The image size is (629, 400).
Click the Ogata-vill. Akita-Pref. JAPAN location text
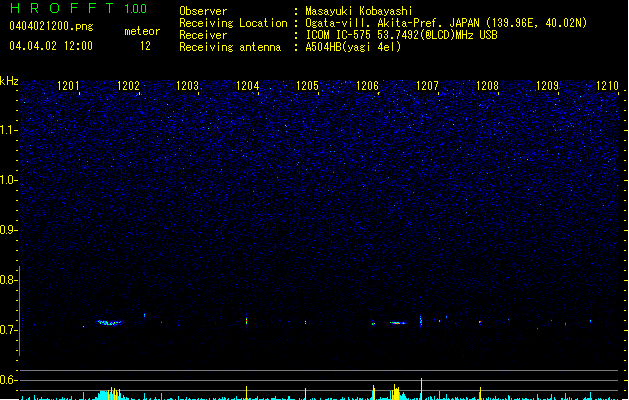(x=446, y=23)
